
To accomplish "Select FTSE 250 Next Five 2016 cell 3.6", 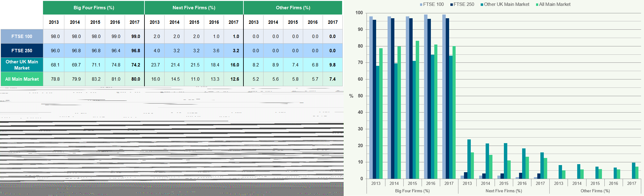I will pyautogui.click(x=214, y=51).
